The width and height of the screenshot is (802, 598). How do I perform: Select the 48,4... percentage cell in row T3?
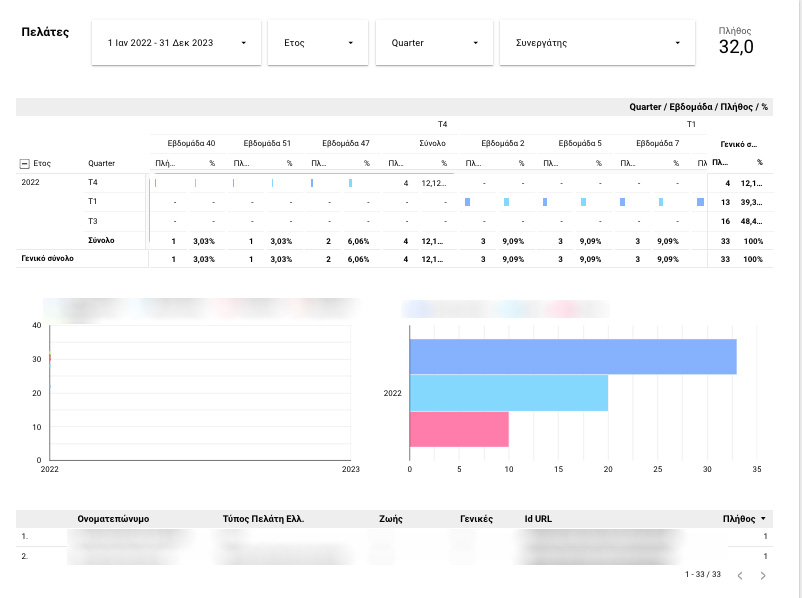(751, 222)
